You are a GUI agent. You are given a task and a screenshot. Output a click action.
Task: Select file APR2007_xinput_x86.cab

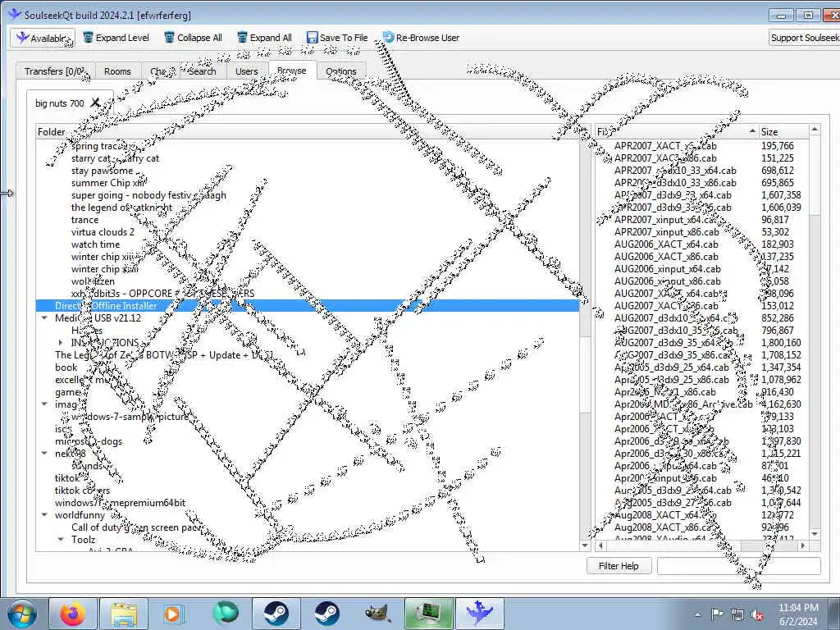click(x=666, y=232)
